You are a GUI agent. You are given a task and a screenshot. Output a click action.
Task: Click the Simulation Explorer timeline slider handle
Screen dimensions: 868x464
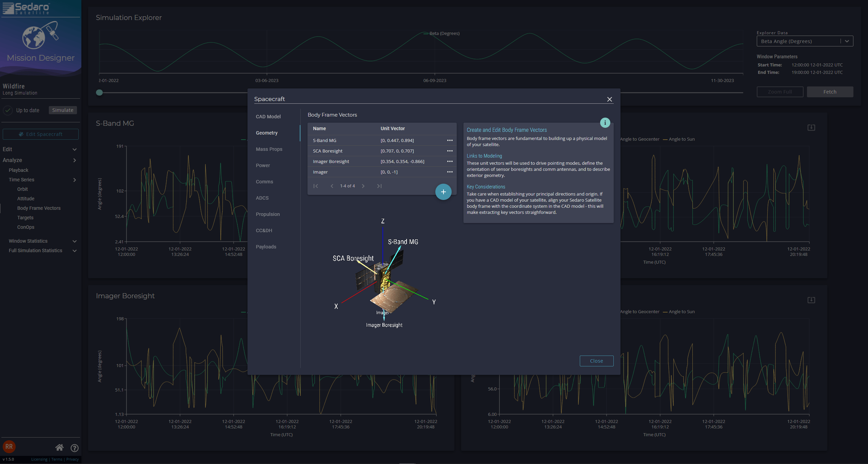(99, 93)
